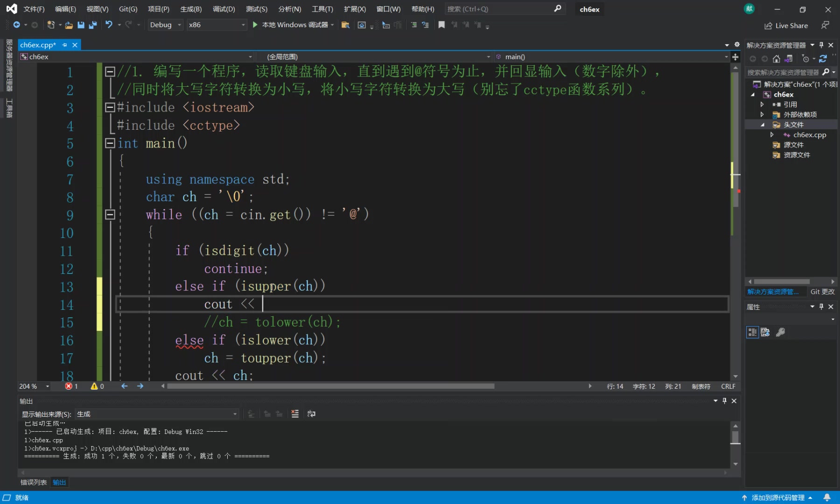Collapse the int main() code block
The width and height of the screenshot is (840, 504).
tap(110, 143)
